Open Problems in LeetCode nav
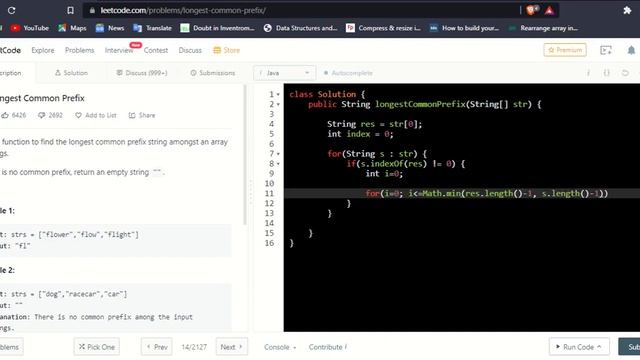The height and width of the screenshot is (360, 640). click(x=80, y=50)
